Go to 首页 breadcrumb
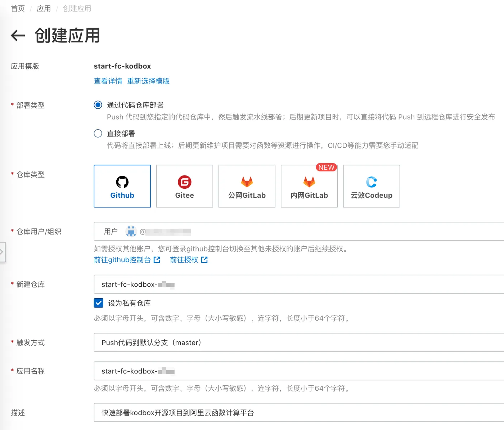The height and width of the screenshot is (430, 504). pyautogui.click(x=18, y=8)
